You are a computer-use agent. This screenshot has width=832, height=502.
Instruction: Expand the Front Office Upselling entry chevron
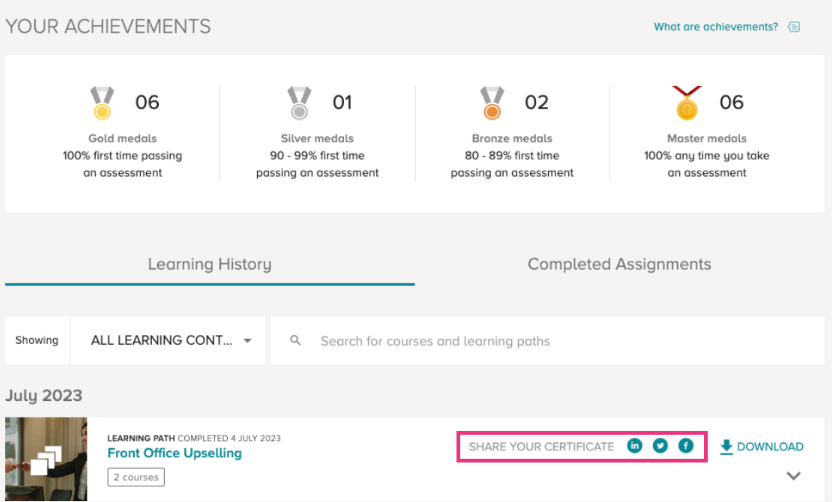793,476
